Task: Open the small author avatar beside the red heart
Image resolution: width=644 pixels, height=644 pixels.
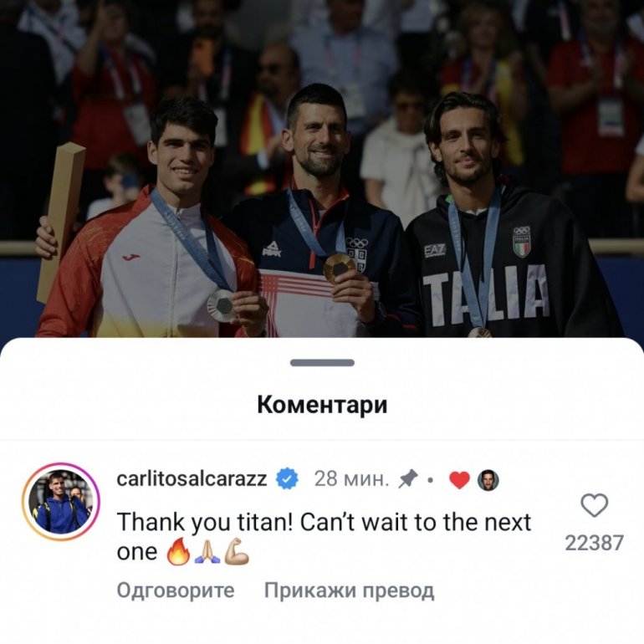Action: click(x=488, y=480)
